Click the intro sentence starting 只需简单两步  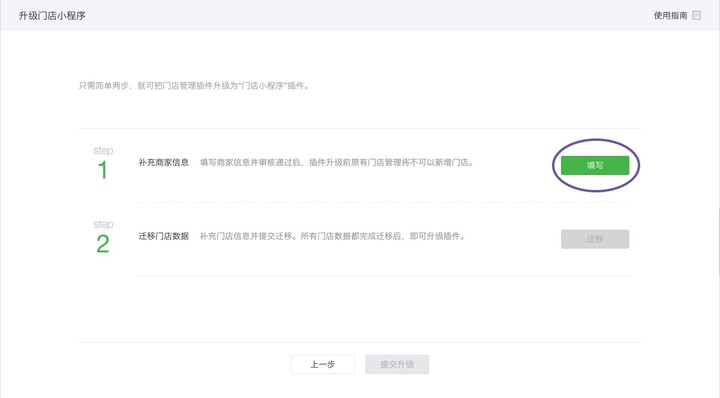coord(194,86)
